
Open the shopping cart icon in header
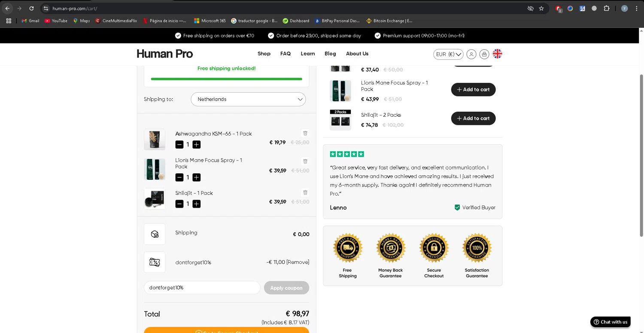[484, 54]
